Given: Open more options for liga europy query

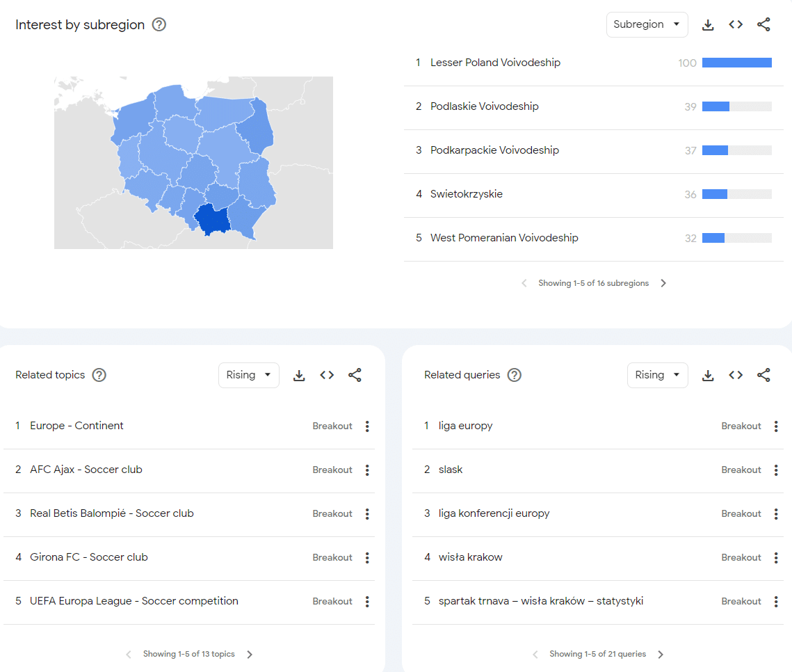Looking at the screenshot, I should coord(776,426).
